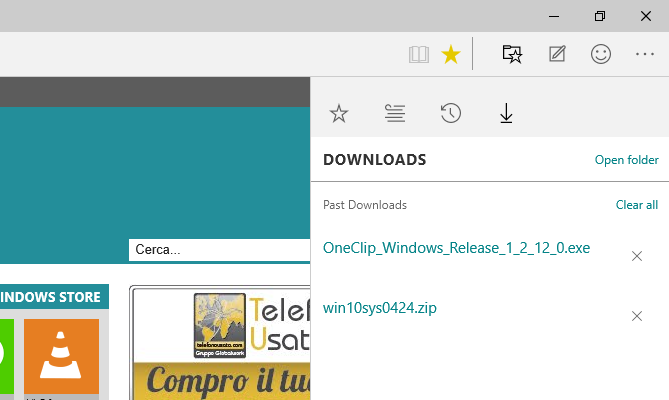The width and height of the screenshot is (669, 400).
Task: Click the Open folder link
Action: (x=626, y=160)
